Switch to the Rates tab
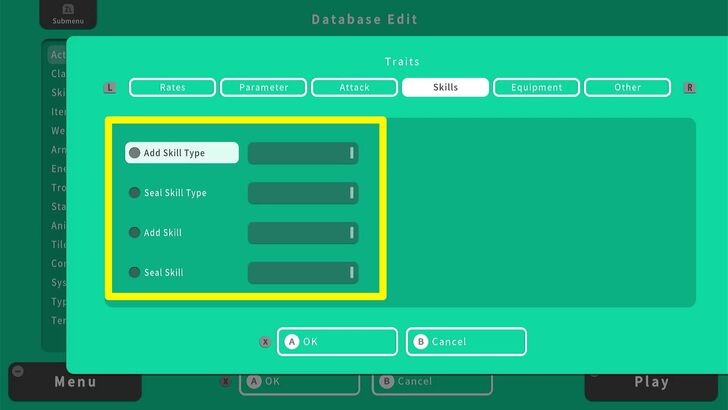The image size is (728, 410). 172,87
